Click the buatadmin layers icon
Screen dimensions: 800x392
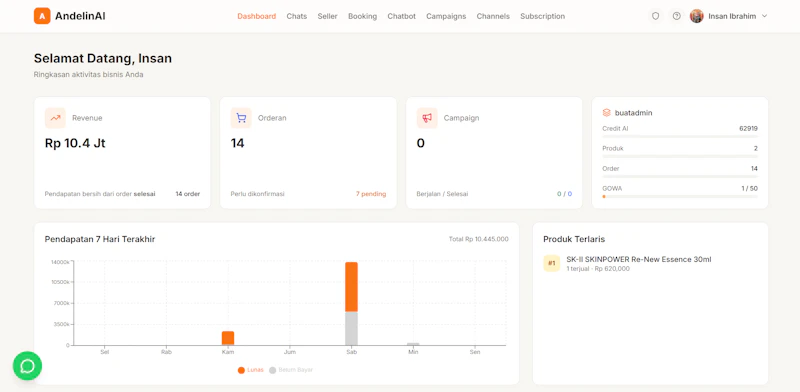click(x=607, y=113)
